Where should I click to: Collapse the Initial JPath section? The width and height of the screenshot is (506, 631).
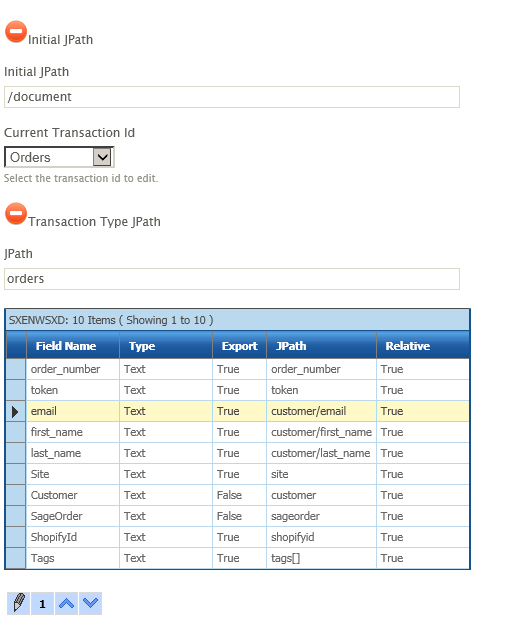point(16,32)
